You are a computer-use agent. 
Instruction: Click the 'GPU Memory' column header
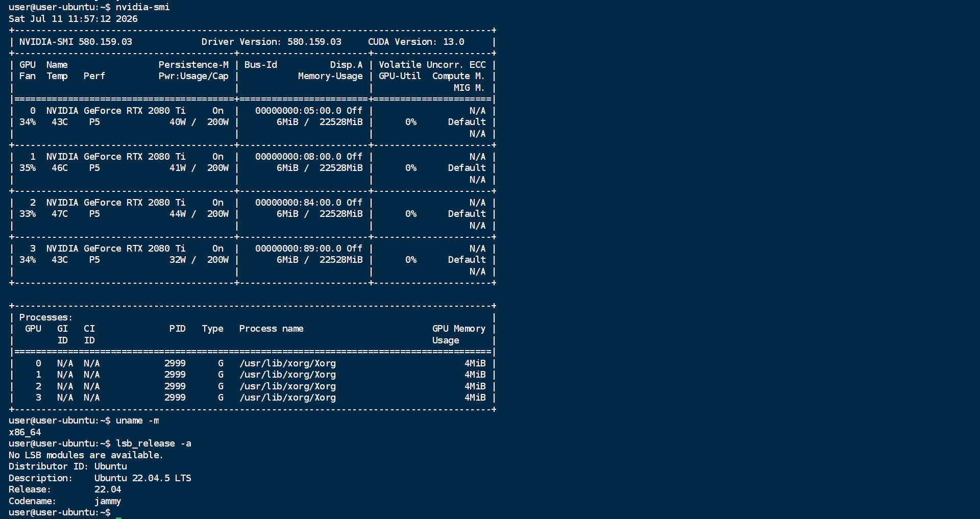(459, 329)
